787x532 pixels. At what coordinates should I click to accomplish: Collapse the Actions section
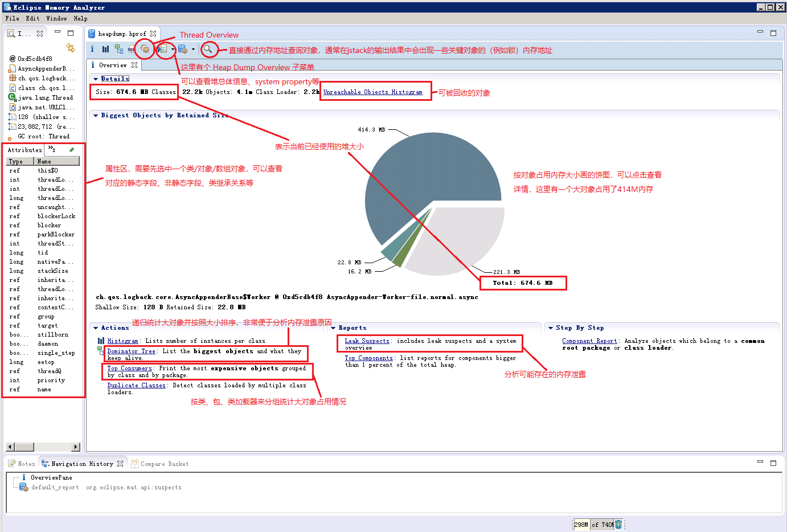pos(96,328)
